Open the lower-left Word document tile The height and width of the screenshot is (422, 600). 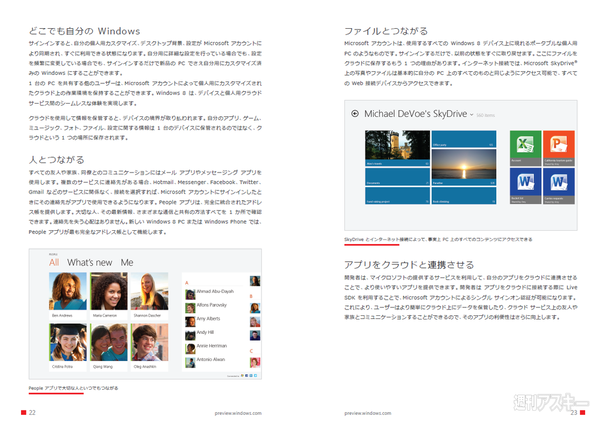point(525,186)
